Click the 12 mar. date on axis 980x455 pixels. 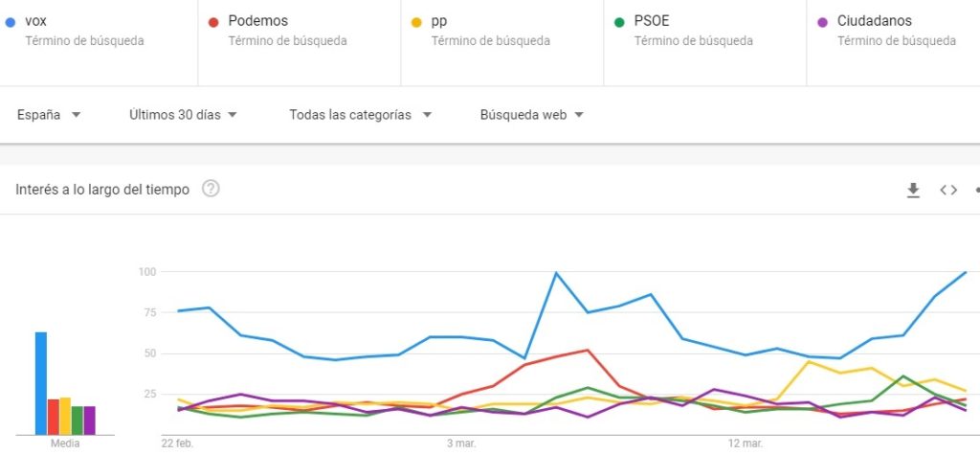click(x=746, y=444)
